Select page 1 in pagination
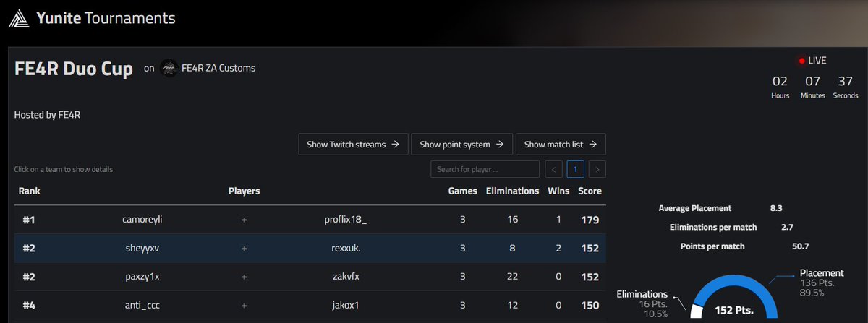868x323 pixels. click(x=576, y=169)
